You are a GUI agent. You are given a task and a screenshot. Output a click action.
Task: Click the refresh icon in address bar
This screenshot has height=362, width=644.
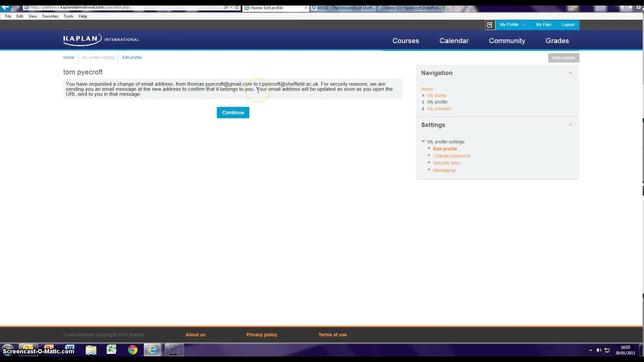237,8
